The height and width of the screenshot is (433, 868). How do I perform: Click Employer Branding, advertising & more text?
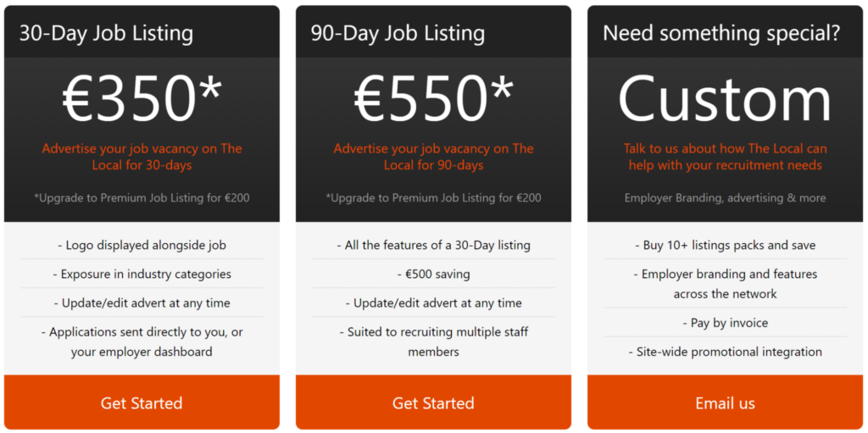point(725,198)
